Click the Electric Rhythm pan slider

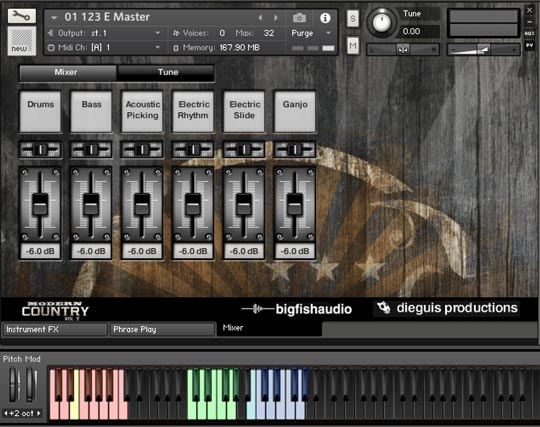[193, 149]
